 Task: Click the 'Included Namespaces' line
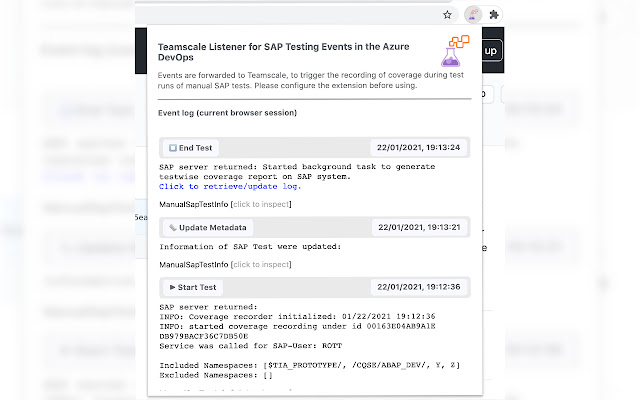pos(310,365)
